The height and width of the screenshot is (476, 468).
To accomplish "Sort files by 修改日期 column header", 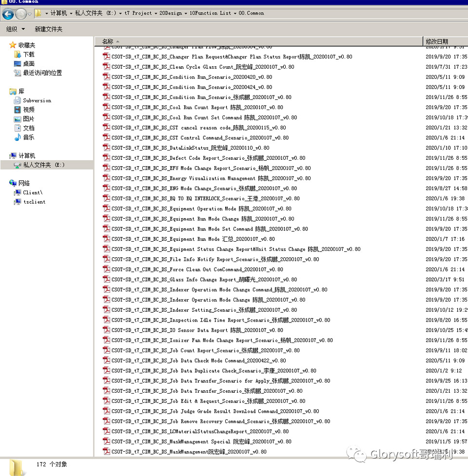I will pos(436,41).
